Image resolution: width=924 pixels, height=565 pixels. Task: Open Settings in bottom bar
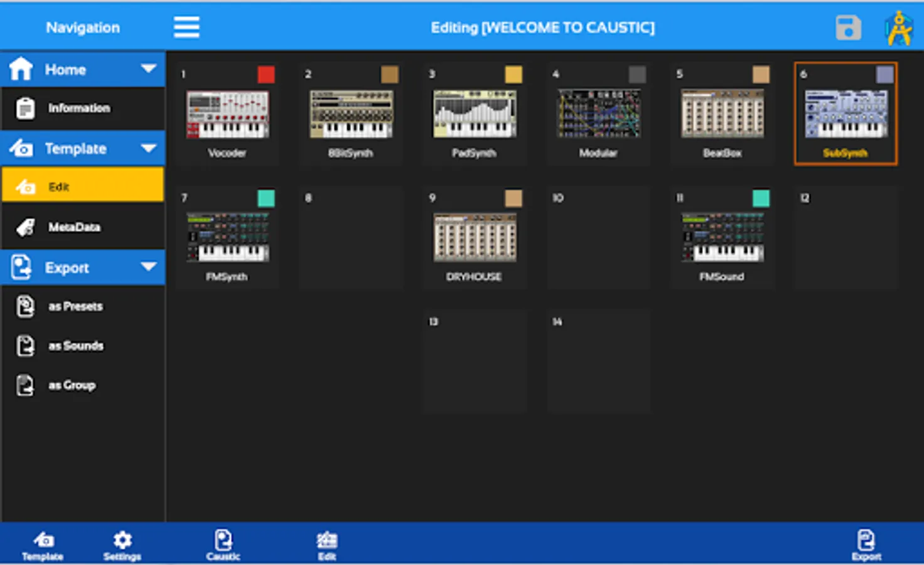(x=122, y=546)
